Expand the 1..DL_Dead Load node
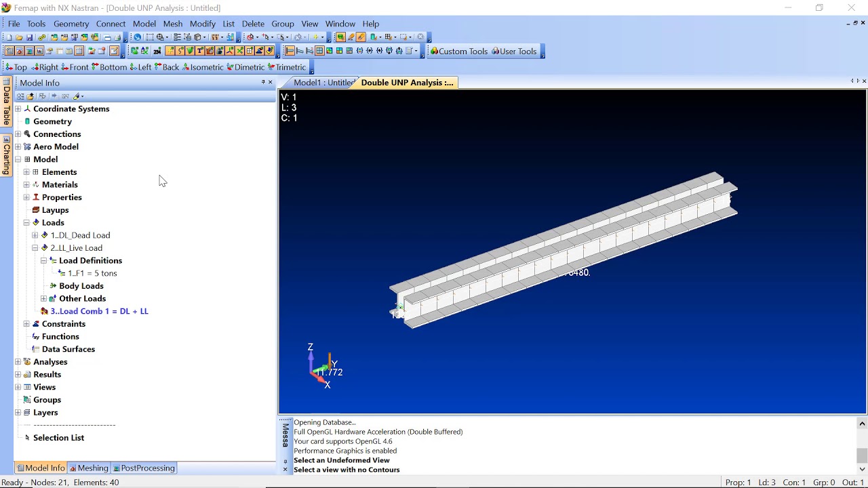The height and width of the screenshot is (488, 868). (35, 235)
